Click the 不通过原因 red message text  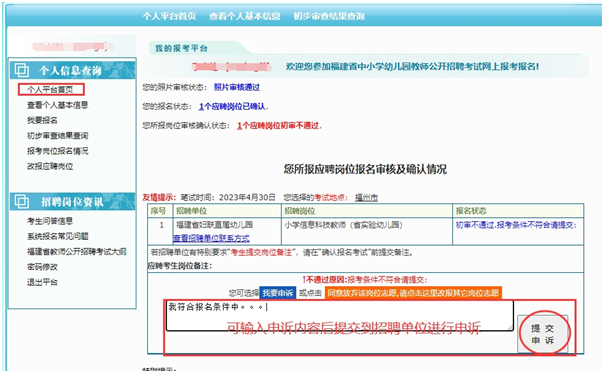[x=364, y=280]
